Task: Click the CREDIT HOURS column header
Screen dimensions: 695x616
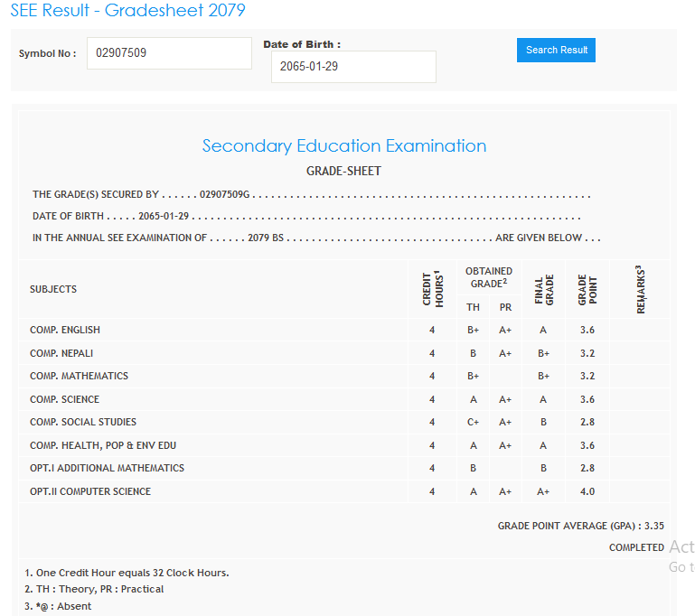Action: (x=433, y=289)
